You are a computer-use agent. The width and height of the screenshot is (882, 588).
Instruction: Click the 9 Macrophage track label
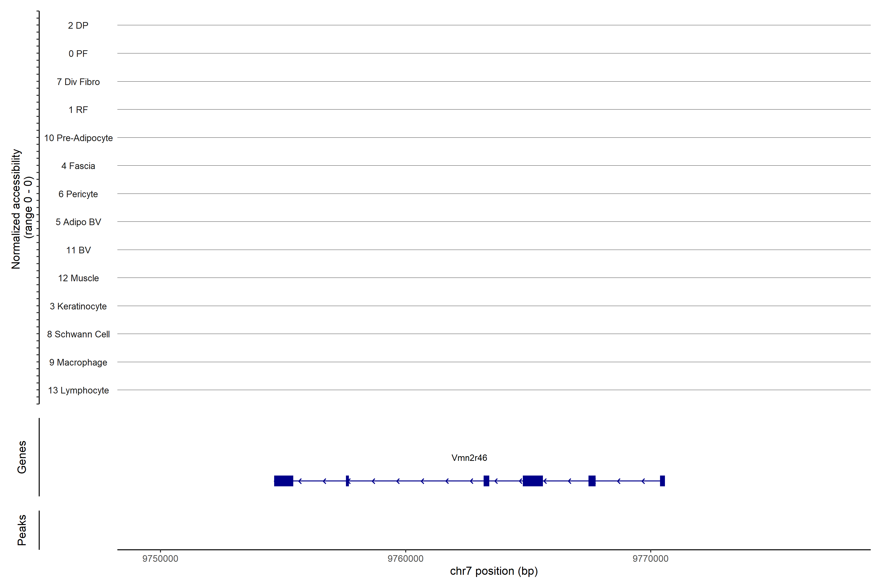click(x=78, y=362)
